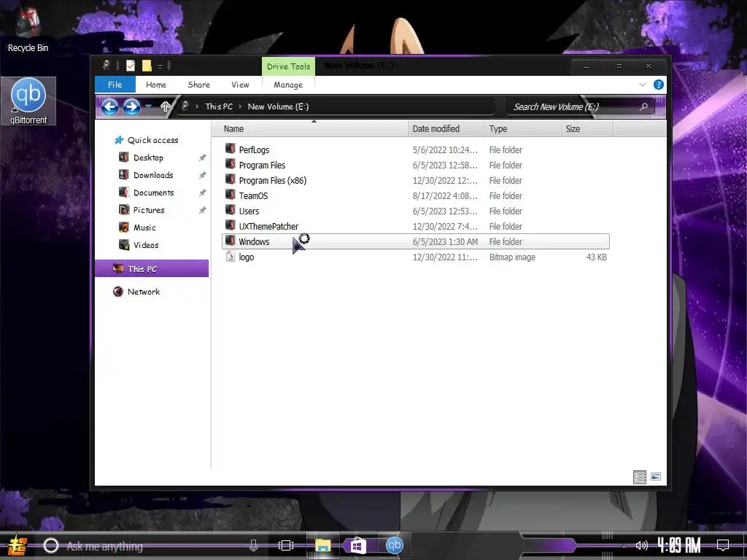The height and width of the screenshot is (560, 747).
Task: Select the Recycle Bin desktop icon
Action: tap(28, 29)
